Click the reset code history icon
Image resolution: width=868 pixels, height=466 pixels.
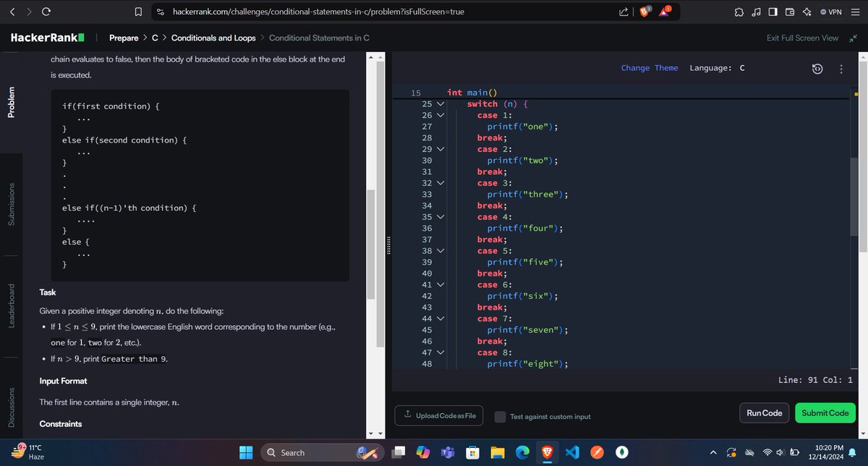(x=817, y=69)
